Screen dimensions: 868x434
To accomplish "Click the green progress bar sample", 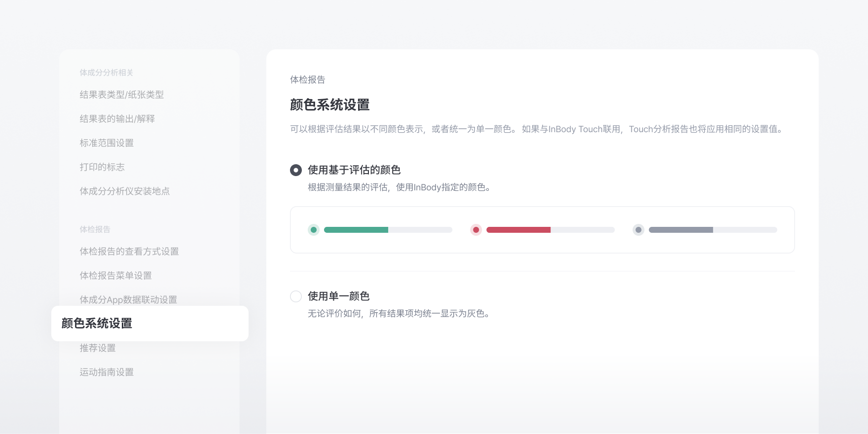I will [x=388, y=230].
